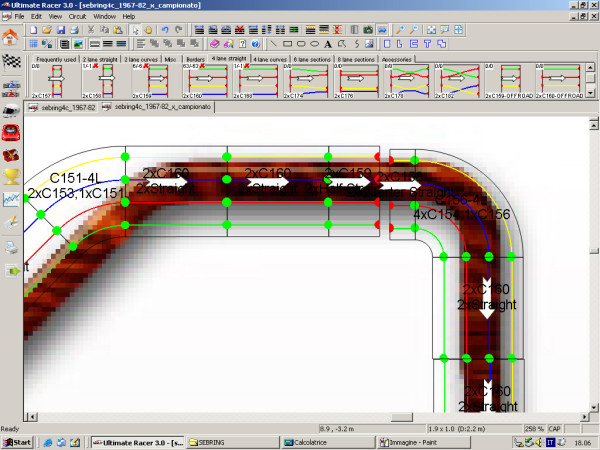Open the Borders track parts tab
Viewport: 600px width, 450px height.
(x=195, y=60)
